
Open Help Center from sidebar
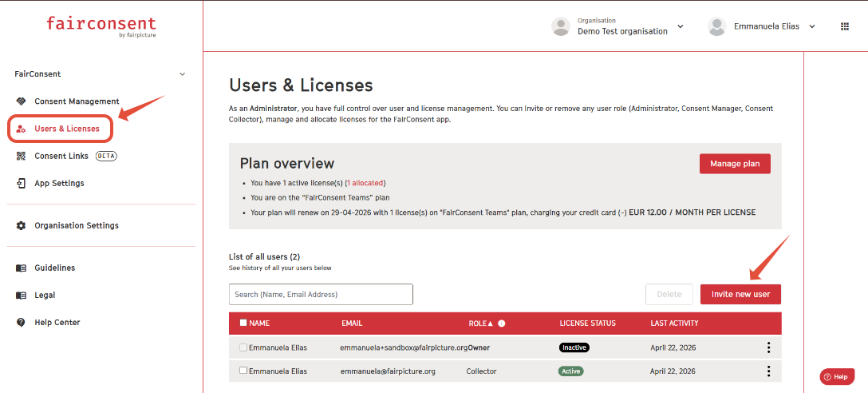coord(57,323)
